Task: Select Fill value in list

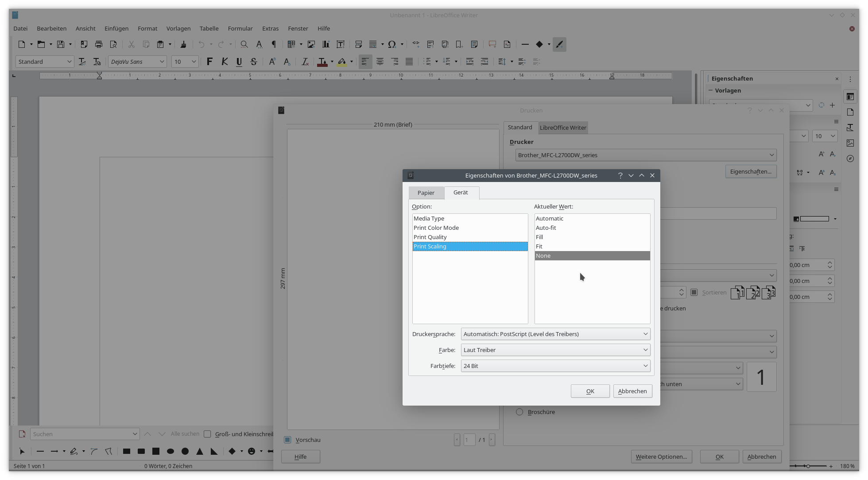Action: 592,237
